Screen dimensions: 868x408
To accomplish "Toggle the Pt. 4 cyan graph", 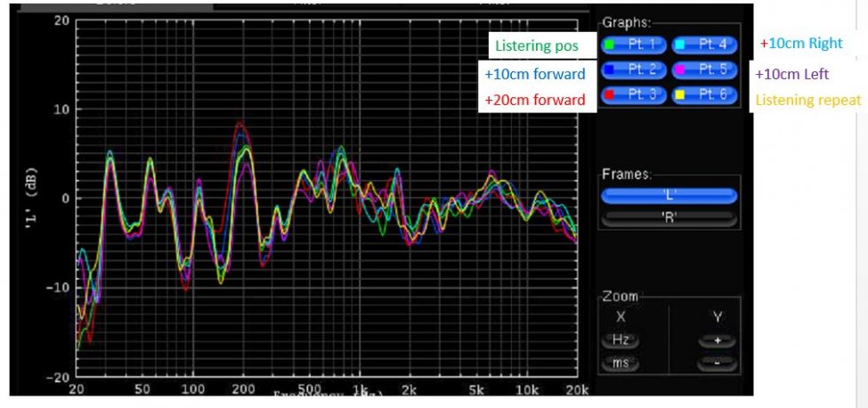I will 705,45.
